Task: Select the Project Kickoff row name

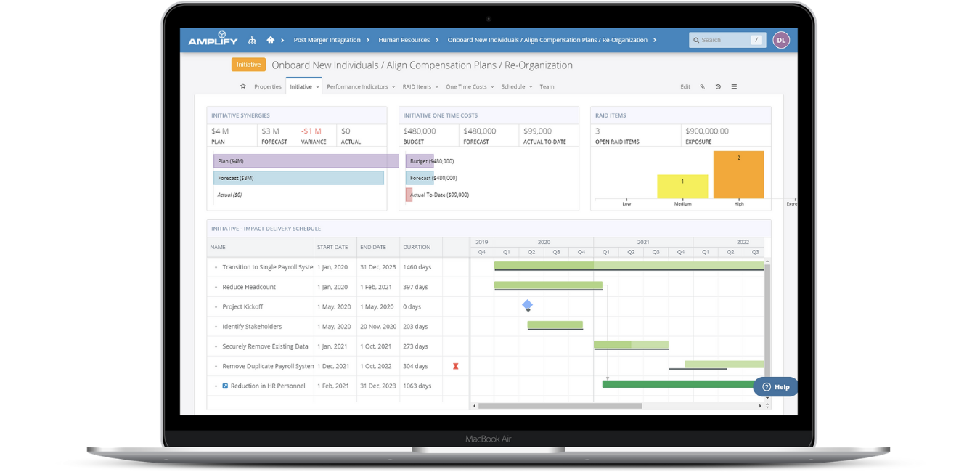Action: pos(242,306)
